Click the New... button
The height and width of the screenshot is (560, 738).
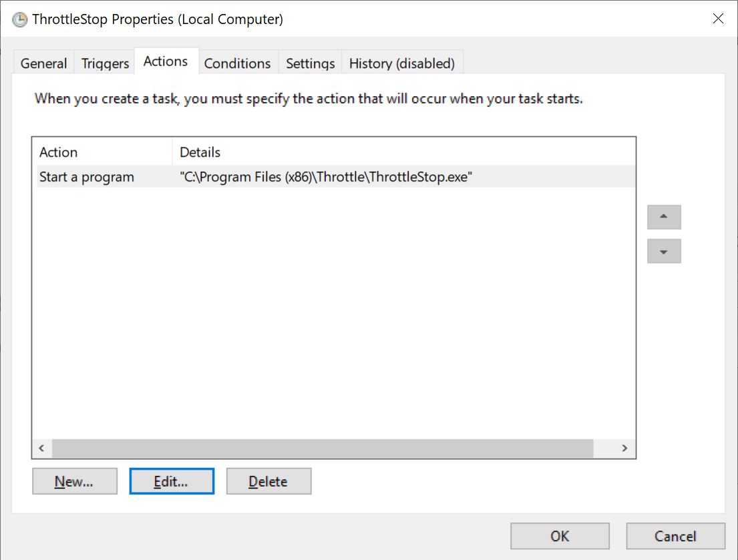click(x=74, y=481)
